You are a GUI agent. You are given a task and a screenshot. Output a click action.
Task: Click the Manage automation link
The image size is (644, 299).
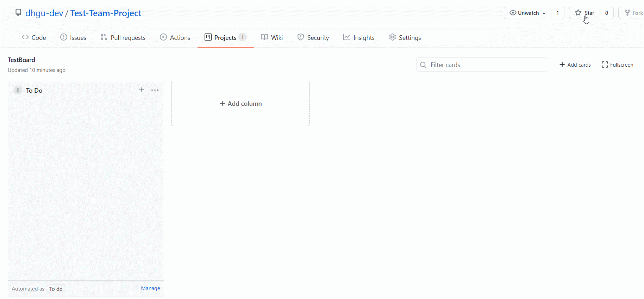150,288
